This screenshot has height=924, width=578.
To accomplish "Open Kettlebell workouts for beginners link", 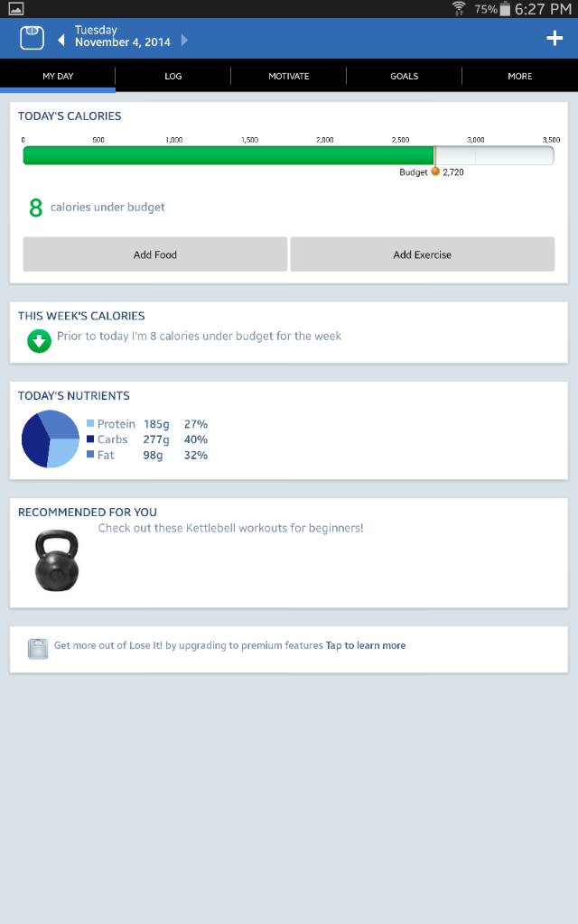I will (x=230, y=528).
